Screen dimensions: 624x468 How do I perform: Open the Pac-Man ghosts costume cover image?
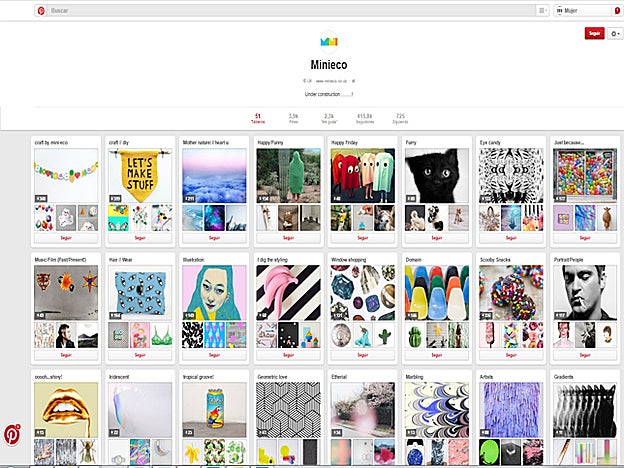[x=363, y=176]
